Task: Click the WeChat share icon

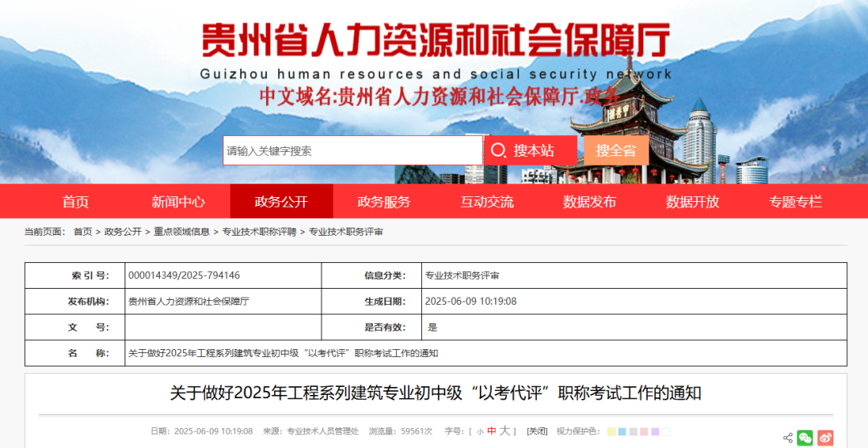Action: click(x=805, y=438)
